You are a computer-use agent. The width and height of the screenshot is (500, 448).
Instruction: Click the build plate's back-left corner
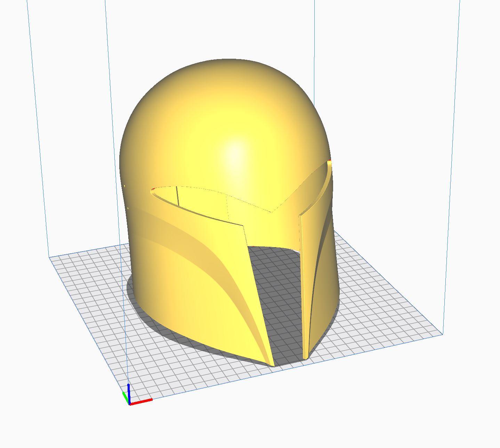click(x=49, y=257)
